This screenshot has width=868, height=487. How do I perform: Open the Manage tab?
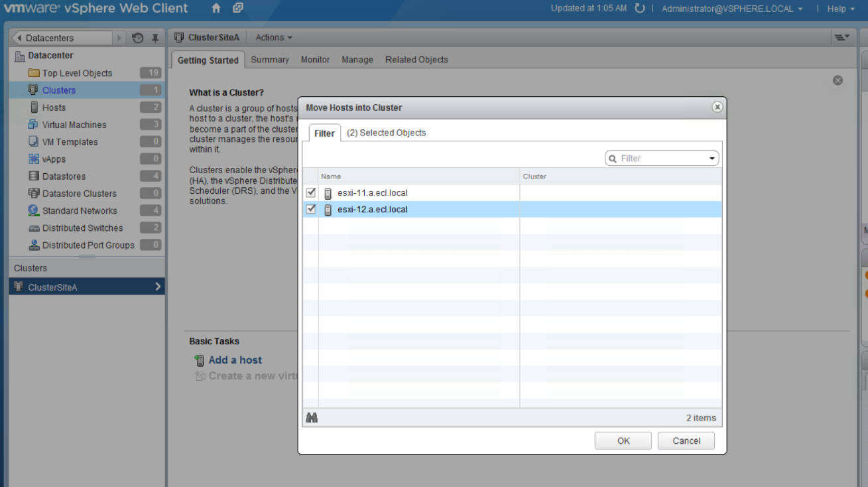[x=357, y=60]
